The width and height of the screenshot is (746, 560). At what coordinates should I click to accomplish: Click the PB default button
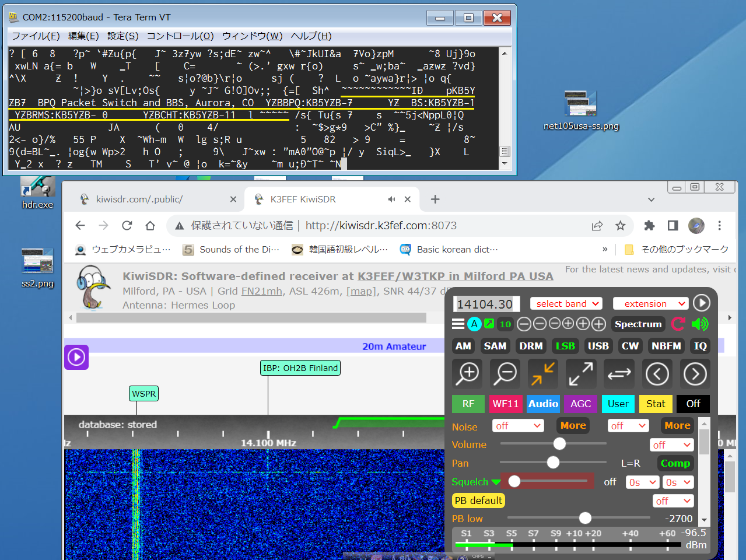[x=478, y=501]
